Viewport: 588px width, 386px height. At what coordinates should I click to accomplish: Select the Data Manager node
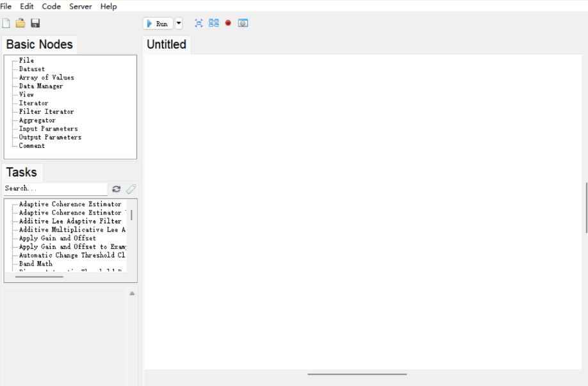[x=41, y=86]
